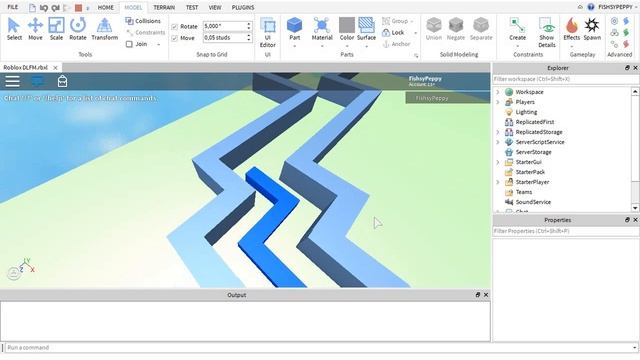Select SoundService in Explorer
This screenshot has width=640, height=360.
[533, 202]
